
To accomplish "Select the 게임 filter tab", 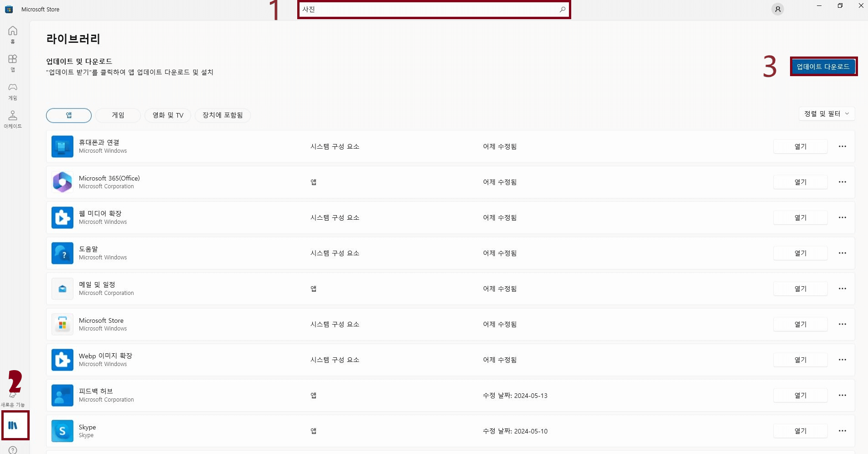I will pyautogui.click(x=118, y=115).
